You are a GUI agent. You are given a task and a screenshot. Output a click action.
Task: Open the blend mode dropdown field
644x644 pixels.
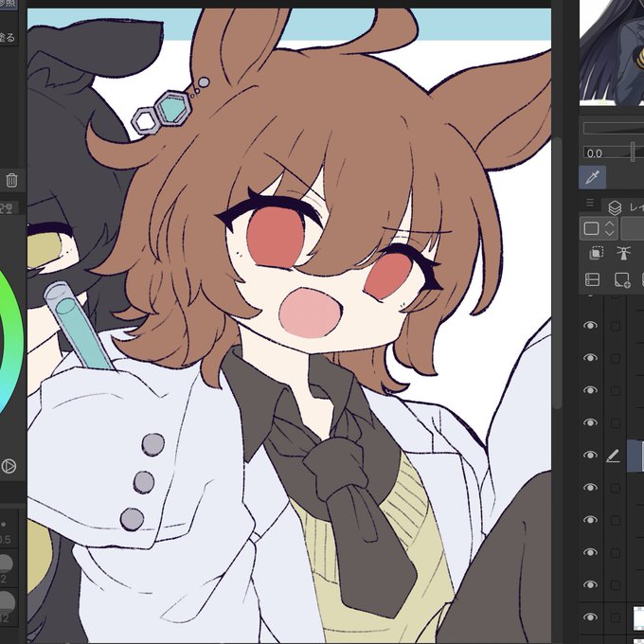click(632, 228)
